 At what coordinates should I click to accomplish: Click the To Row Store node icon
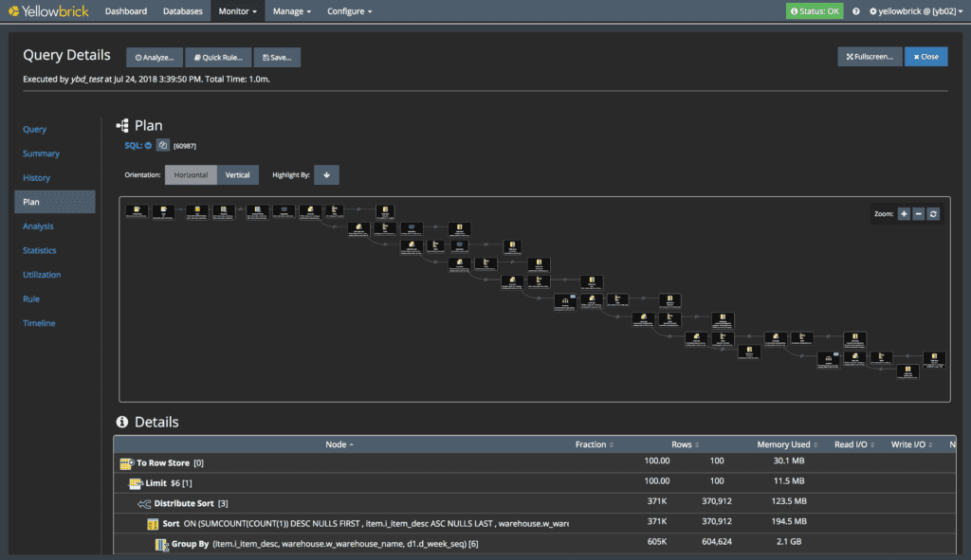[x=127, y=462]
